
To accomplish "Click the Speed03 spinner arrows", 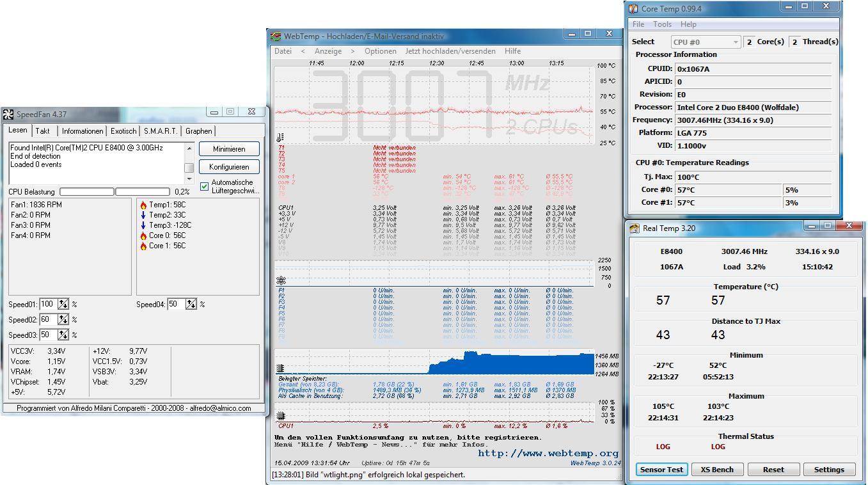I will click(x=63, y=335).
